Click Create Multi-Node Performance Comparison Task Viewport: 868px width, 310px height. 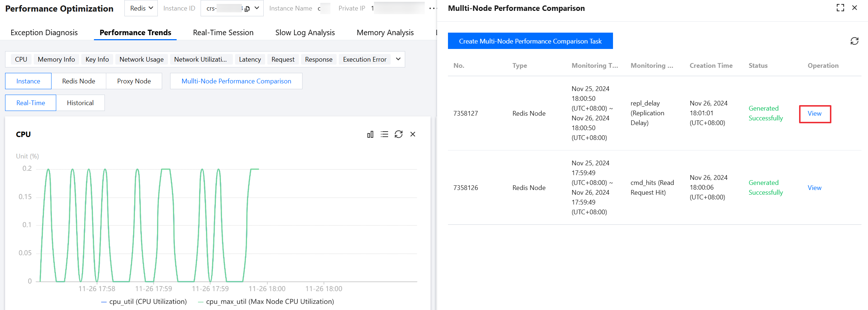tap(530, 41)
